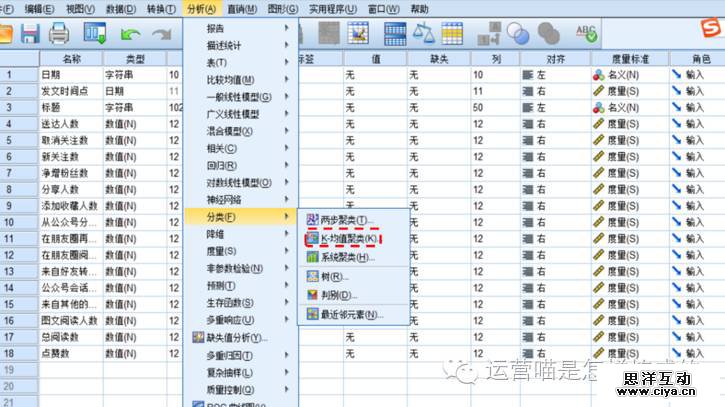Click the 字符串 type cell of 标题 row
The width and height of the screenshot is (725, 407).
135,108
